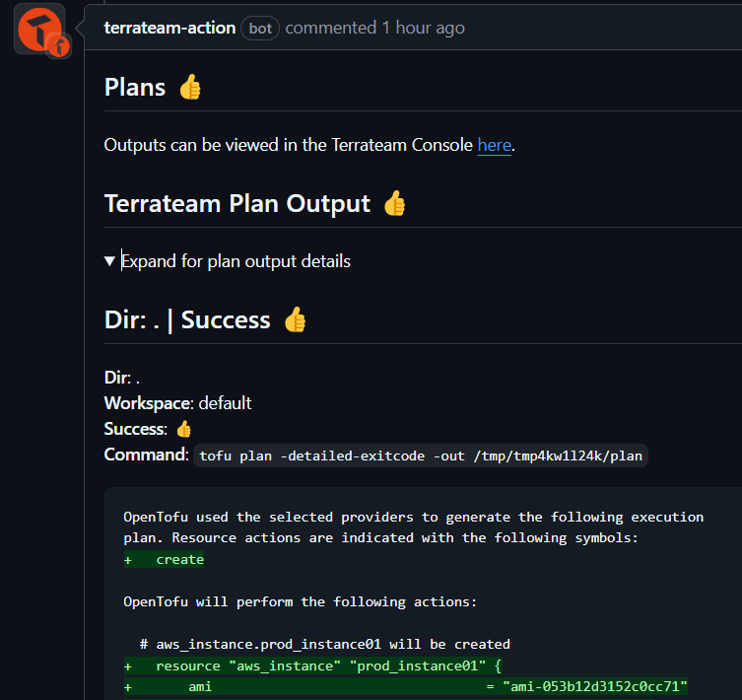This screenshot has width=742, height=700.
Task: Click thumbs-up next to Terrateam Plan Output
Action: 395,204
